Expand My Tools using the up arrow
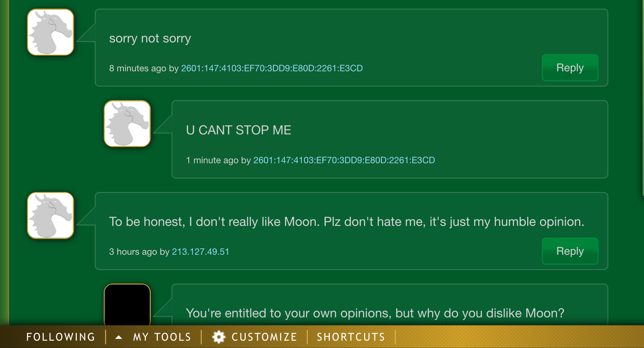The image size is (644, 348). (119, 337)
